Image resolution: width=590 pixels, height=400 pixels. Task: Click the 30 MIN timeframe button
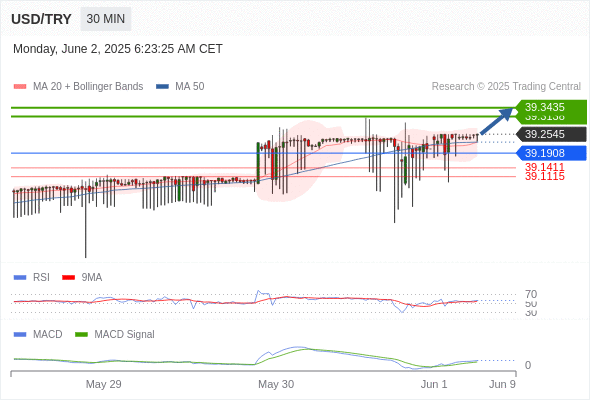point(106,19)
